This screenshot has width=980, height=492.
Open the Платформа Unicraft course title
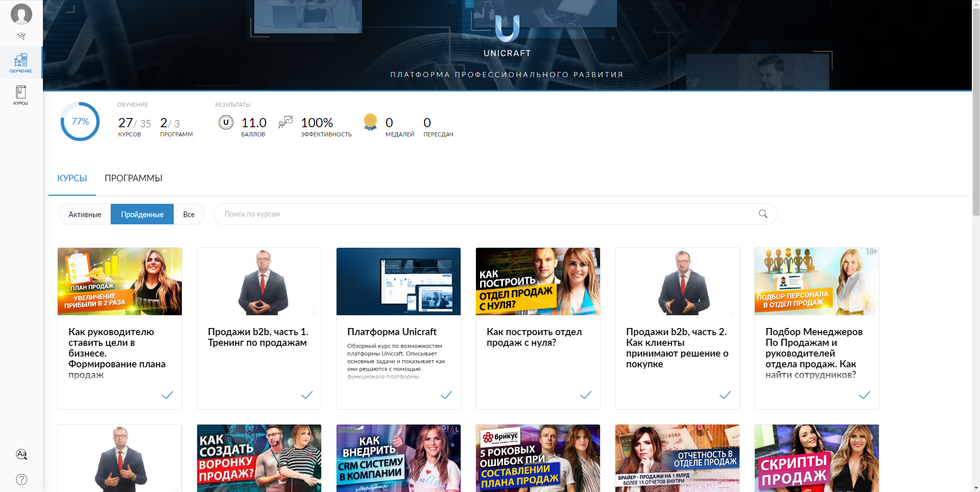point(392,332)
